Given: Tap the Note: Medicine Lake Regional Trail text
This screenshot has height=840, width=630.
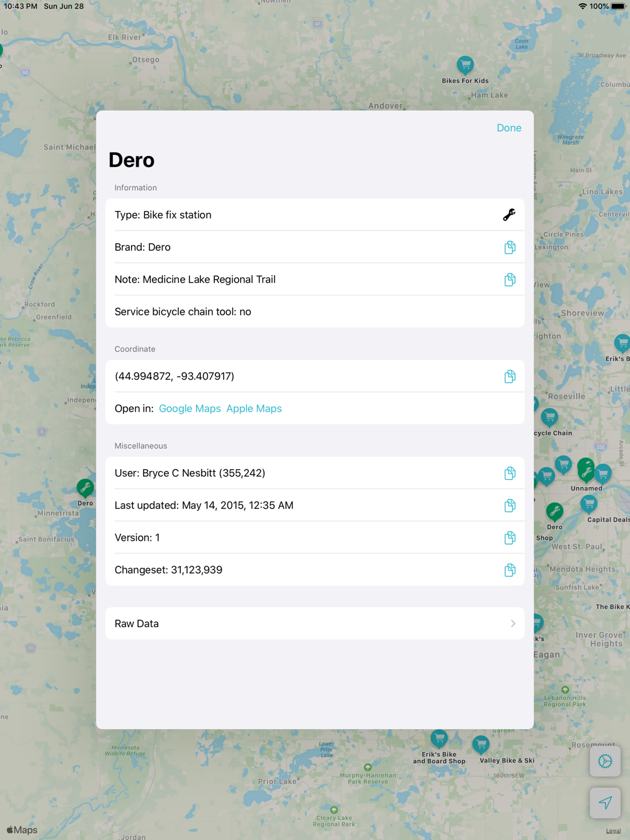Looking at the screenshot, I should [195, 280].
